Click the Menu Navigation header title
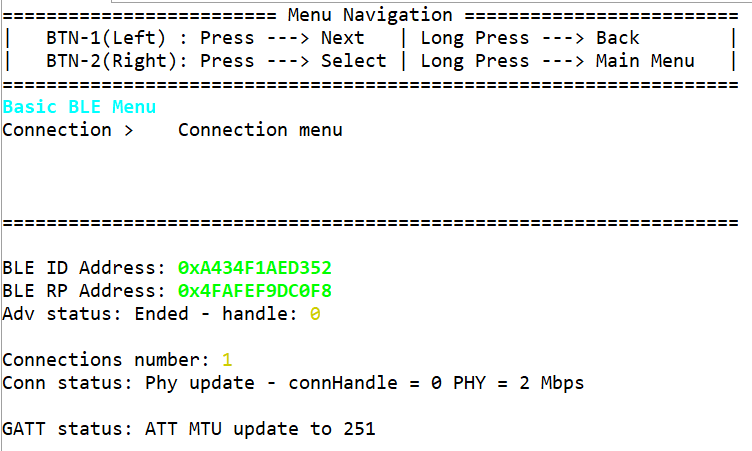 pyautogui.click(x=370, y=15)
